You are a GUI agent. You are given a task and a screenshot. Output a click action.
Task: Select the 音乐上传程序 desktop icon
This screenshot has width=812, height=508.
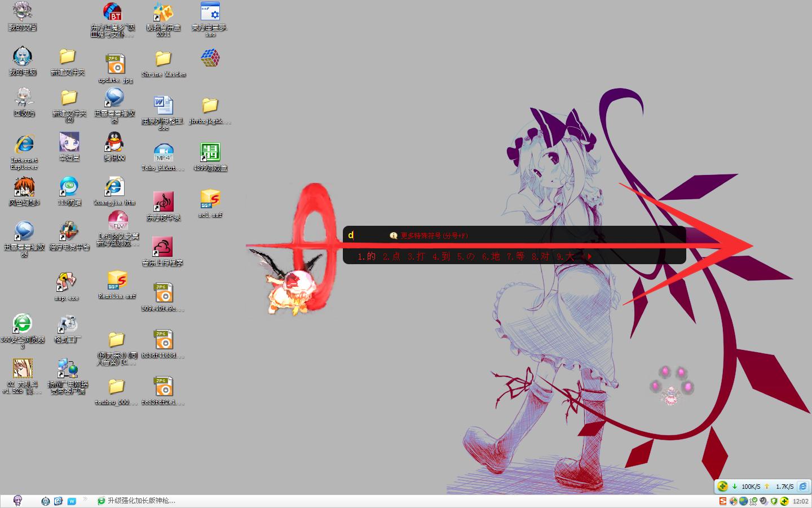coord(162,251)
